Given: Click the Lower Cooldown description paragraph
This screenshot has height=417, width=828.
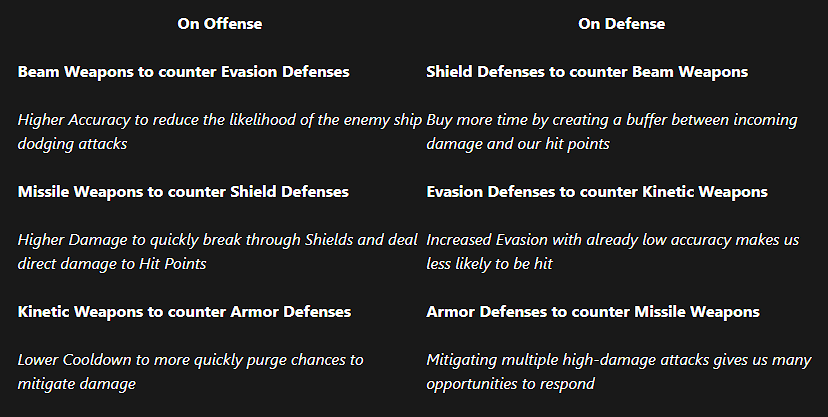Looking at the screenshot, I should point(190,360).
